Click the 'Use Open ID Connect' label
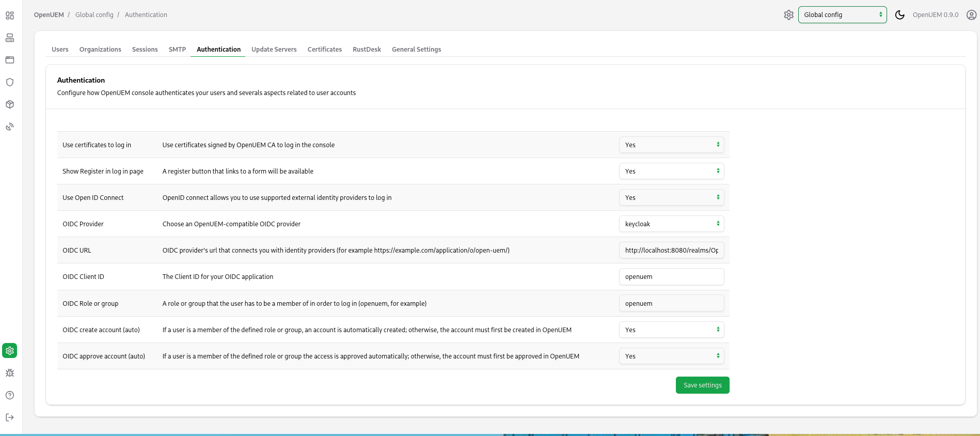Viewport: 980px width, 436px height. point(93,198)
